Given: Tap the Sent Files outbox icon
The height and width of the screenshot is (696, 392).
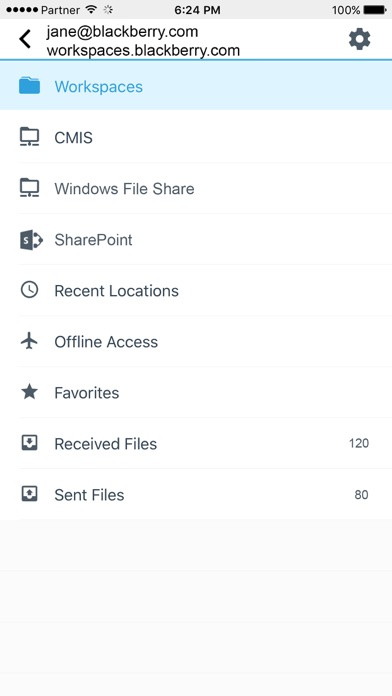Looking at the screenshot, I should click(29, 494).
